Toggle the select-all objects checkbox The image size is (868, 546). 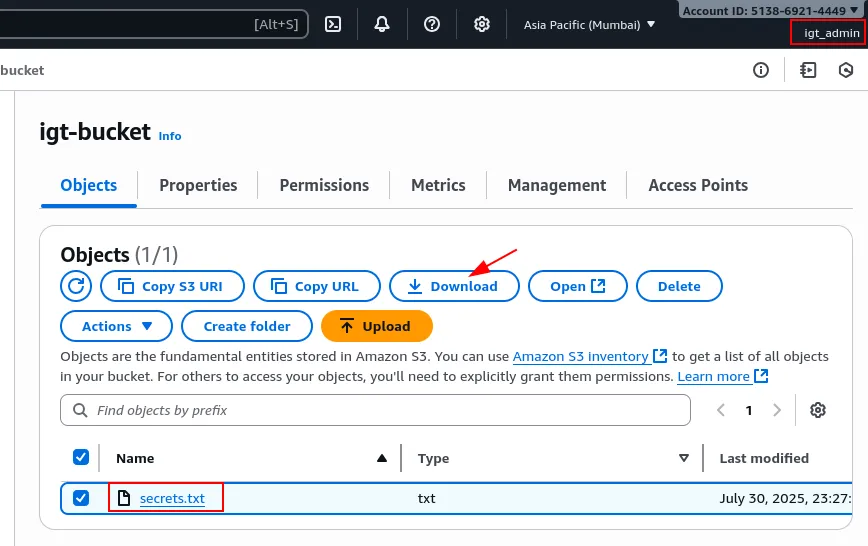click(81, 457)
